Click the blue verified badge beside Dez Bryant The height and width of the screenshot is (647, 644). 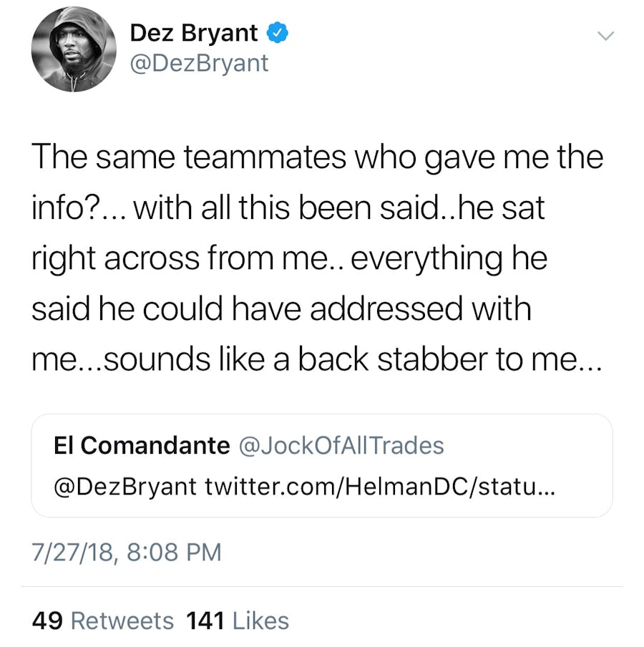278,33
